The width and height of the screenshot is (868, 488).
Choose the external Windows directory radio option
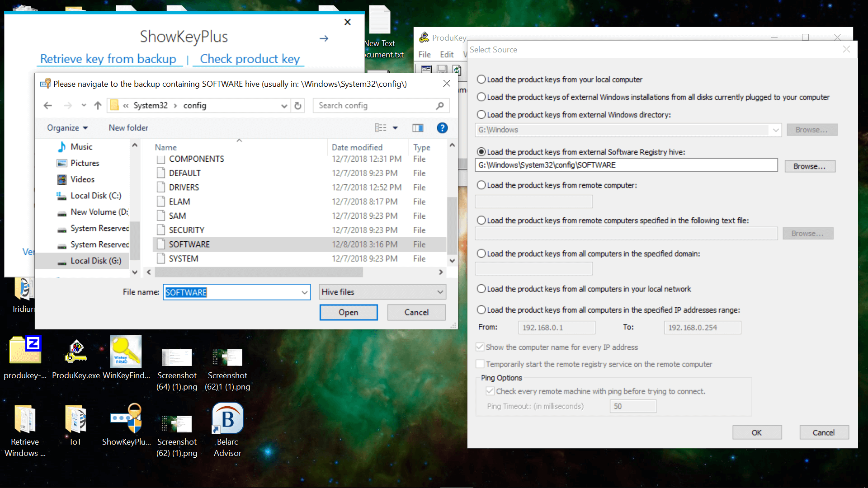point(481,115)
